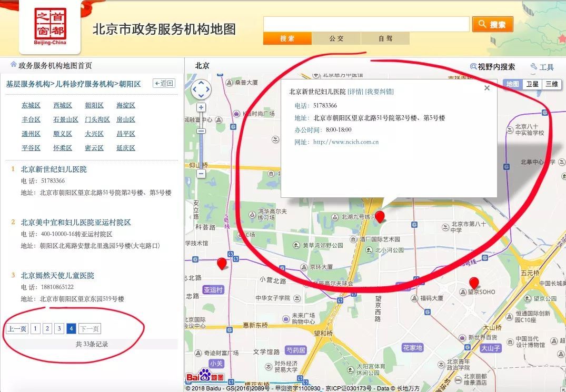566x392 pixels.
Task: Click the 视野内搜索 magnifier icon
Action: point(473,66)
